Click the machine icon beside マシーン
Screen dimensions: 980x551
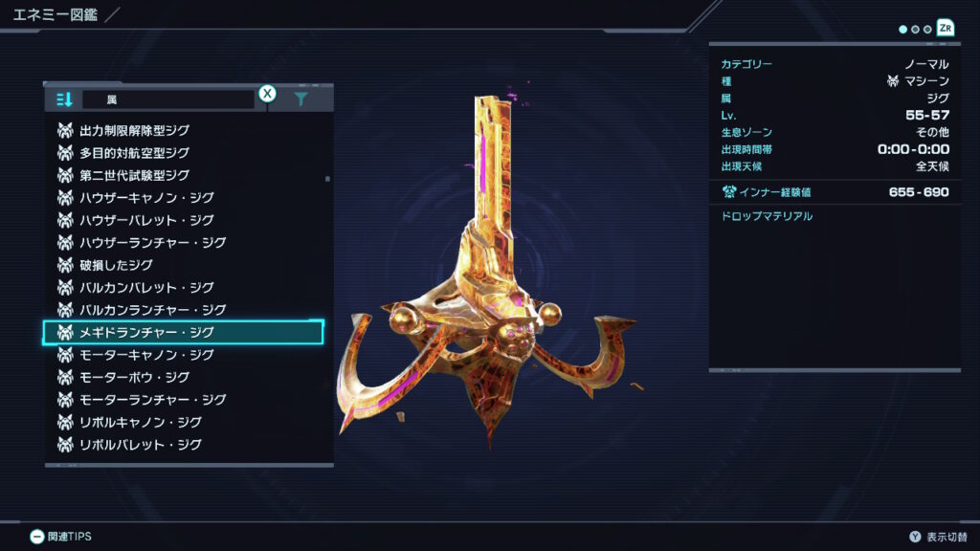click(x=893, y=81)
